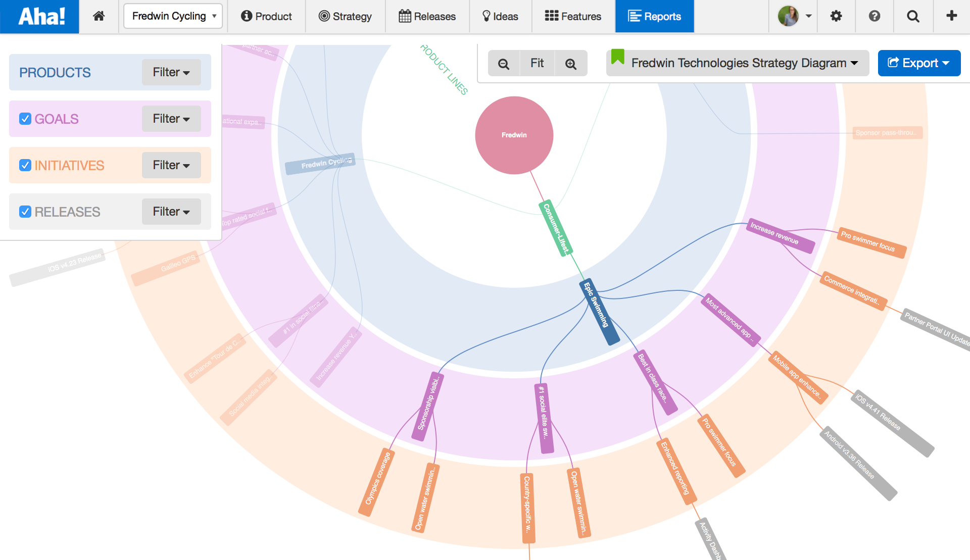Open the Fredwin Cycling product selector

coord(173,16)
